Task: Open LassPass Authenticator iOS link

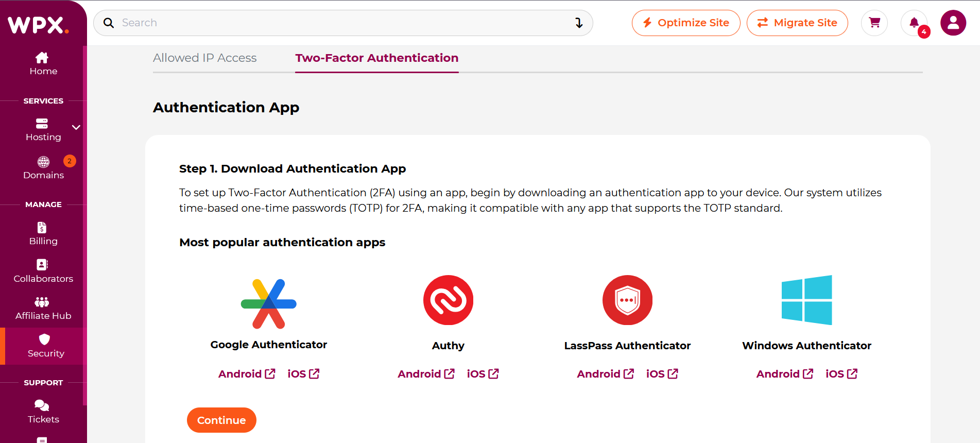Action: (662, 374)
